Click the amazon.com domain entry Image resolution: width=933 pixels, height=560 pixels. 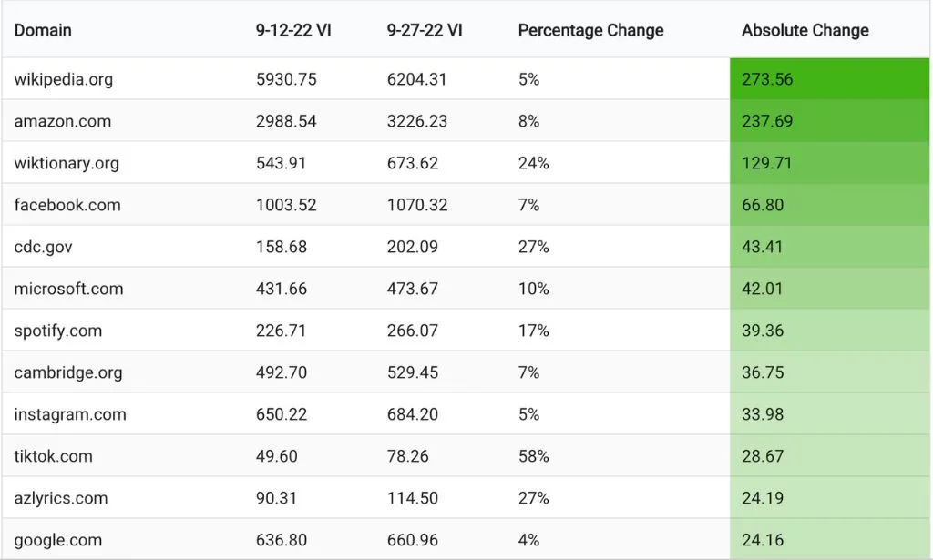63,121
